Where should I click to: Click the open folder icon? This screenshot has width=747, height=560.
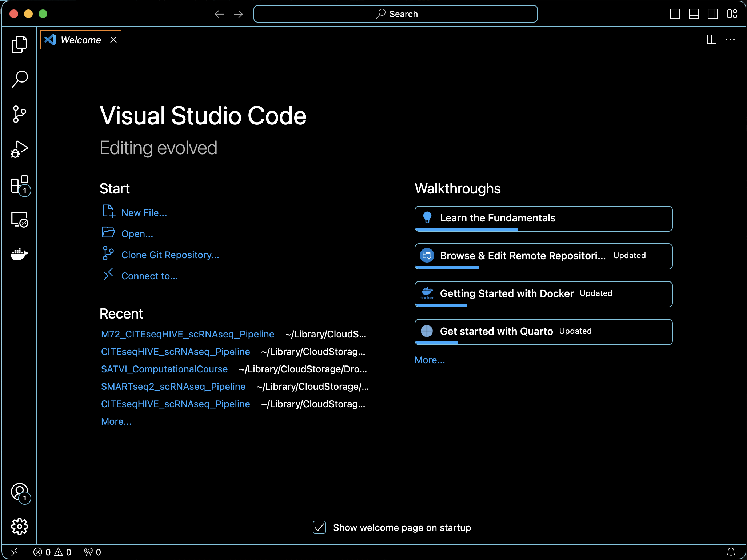coord(108,232)
